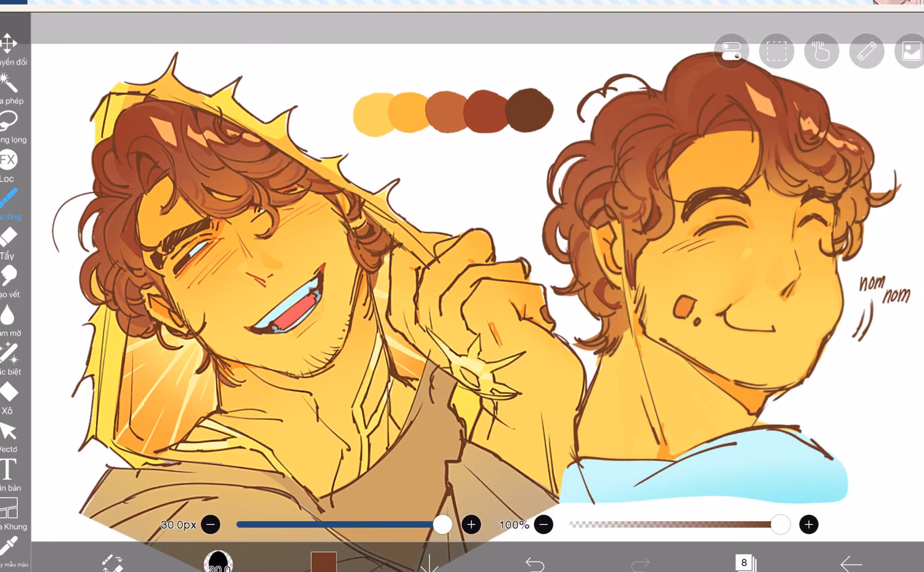924x572 pixels.
Task: Choose the Lasso selection tool
Action: tap(8, 121)
